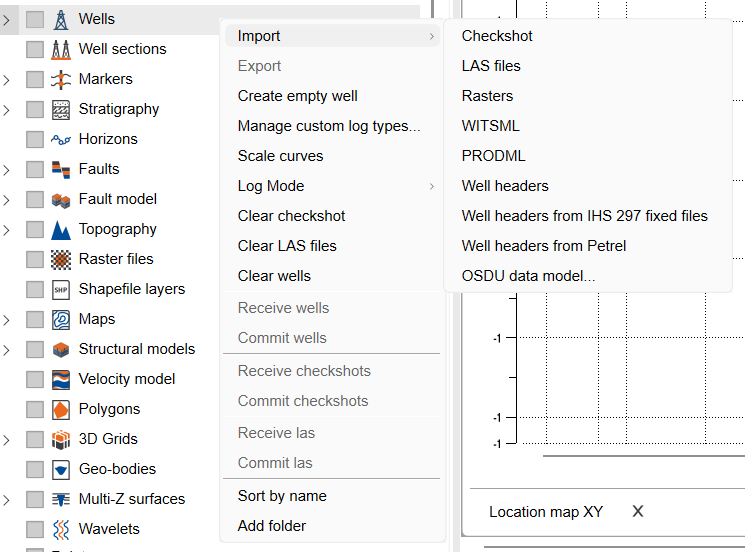The width and height of the screenshot is (745, 552).
Task: Select the Raster files tree item label
Action: 116,259
